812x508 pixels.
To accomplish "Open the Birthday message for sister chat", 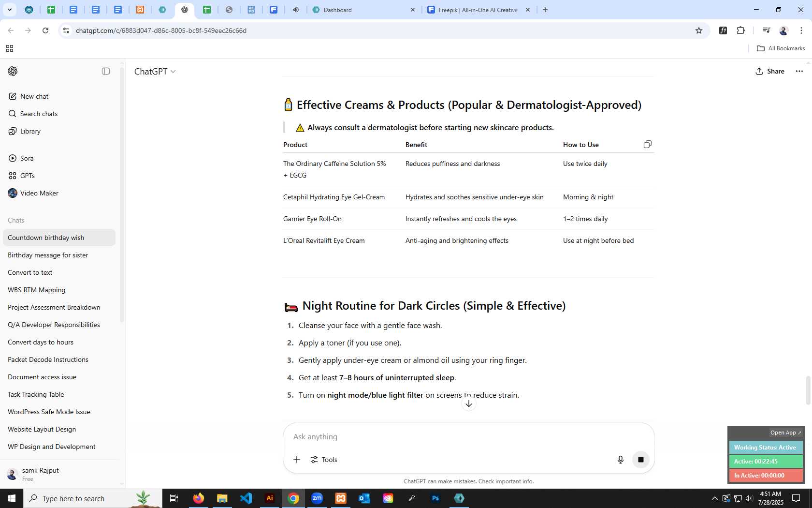I will [x=59, y=255].
